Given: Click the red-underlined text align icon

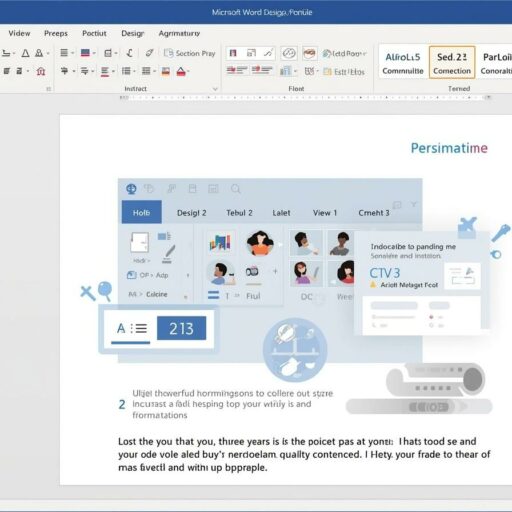Looking at the screenshot, I should [105, 71].
